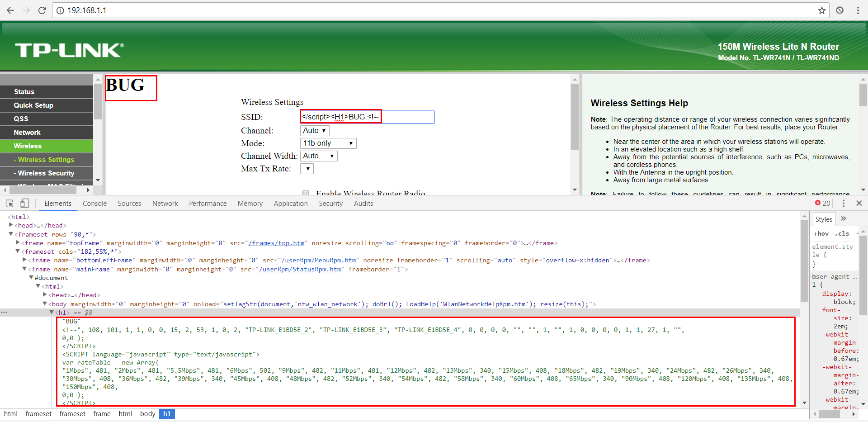Bookmark this page with star icon
Screen dimensions: 868x422
coord(821,10)
